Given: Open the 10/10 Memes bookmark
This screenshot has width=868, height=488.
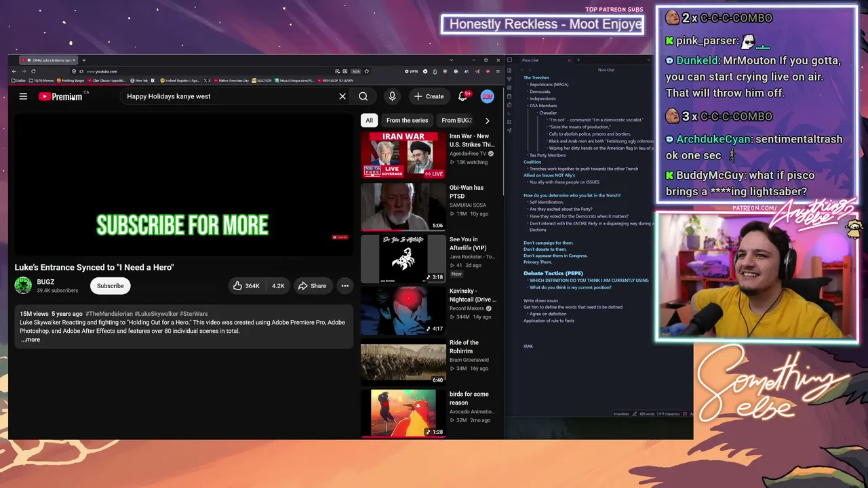Looking at the screenshot, I should [x=41, y=81].
